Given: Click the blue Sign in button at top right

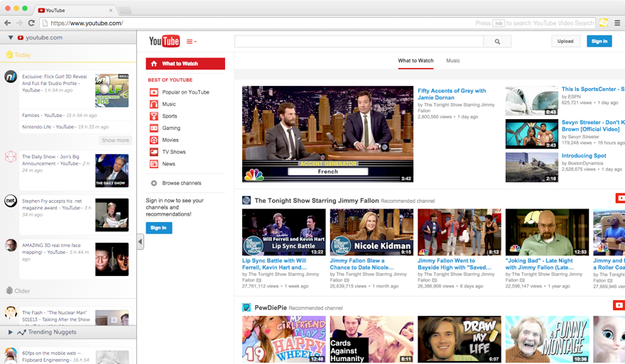Looking at the screenshot, I should (599, 41).
